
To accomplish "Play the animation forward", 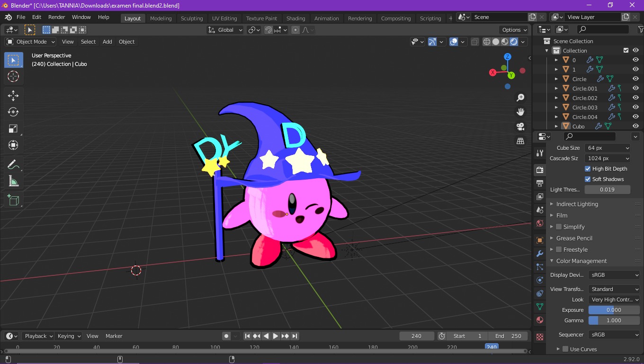I will pyautogui.click(x=276, y=336).
